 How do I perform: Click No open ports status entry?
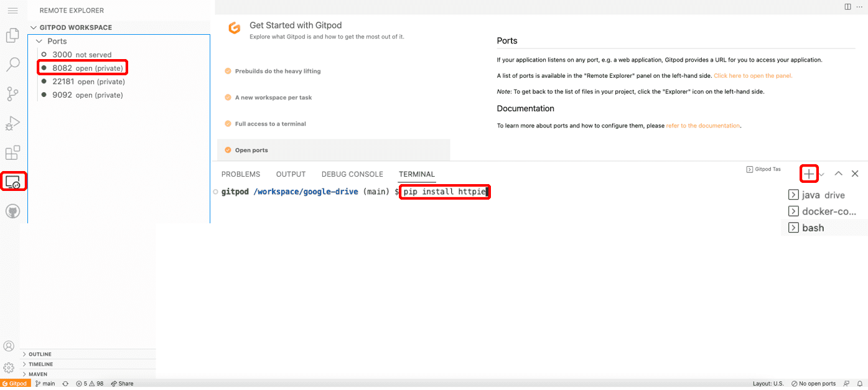(814, 384)
